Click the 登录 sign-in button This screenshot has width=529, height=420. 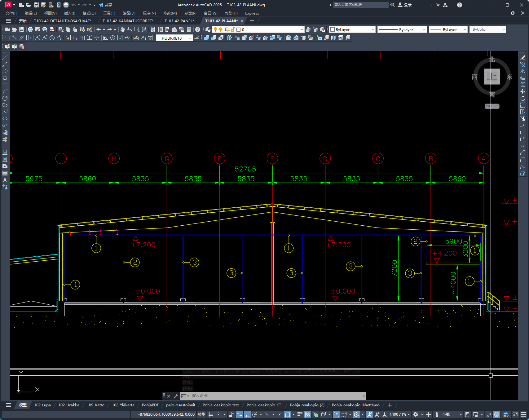coord(404,5)
